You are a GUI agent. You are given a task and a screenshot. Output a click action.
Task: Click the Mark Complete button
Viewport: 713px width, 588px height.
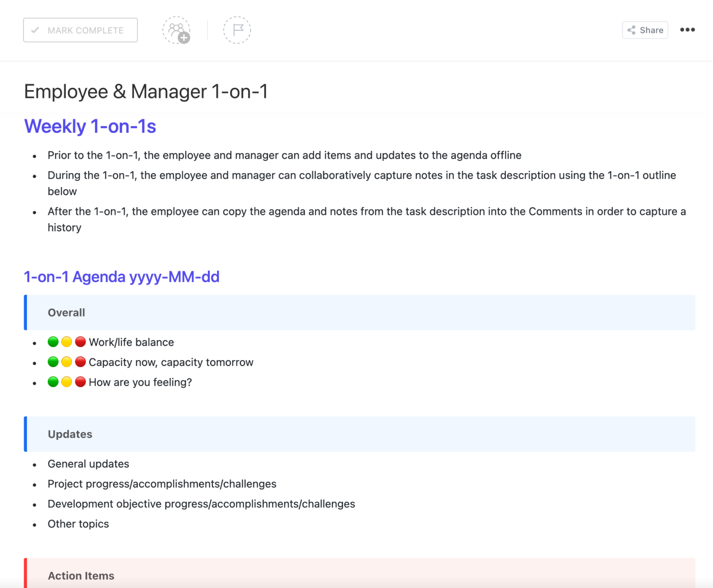80,30
